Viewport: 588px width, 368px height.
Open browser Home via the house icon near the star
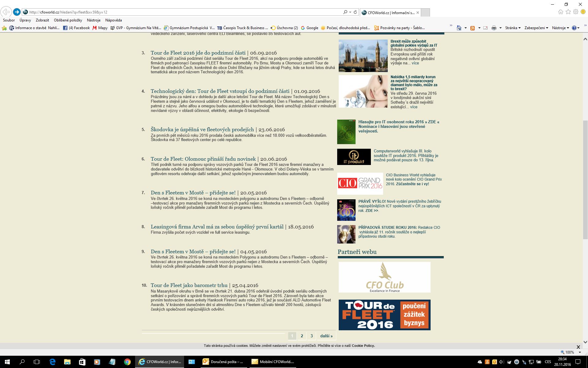(x=560, y=12)
